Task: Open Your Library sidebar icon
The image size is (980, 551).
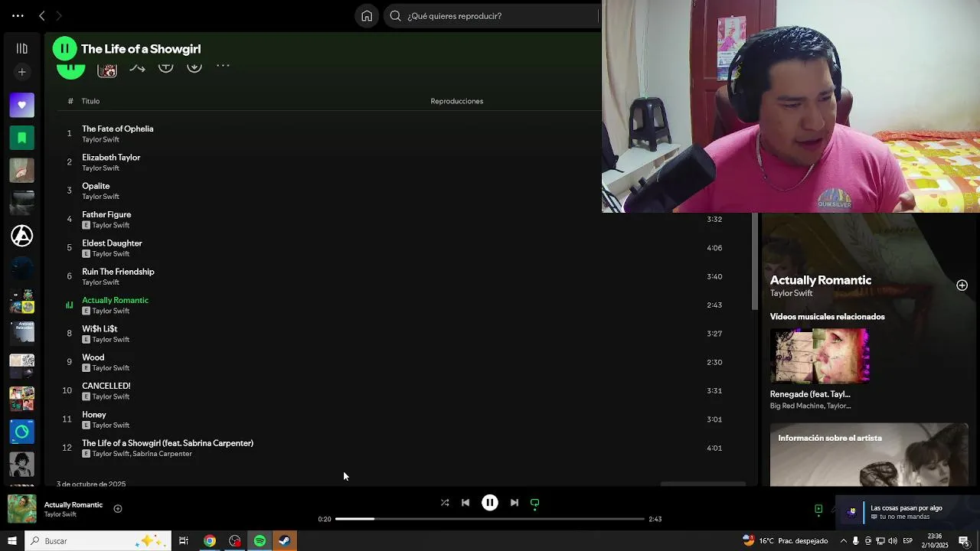Action: 21,48
